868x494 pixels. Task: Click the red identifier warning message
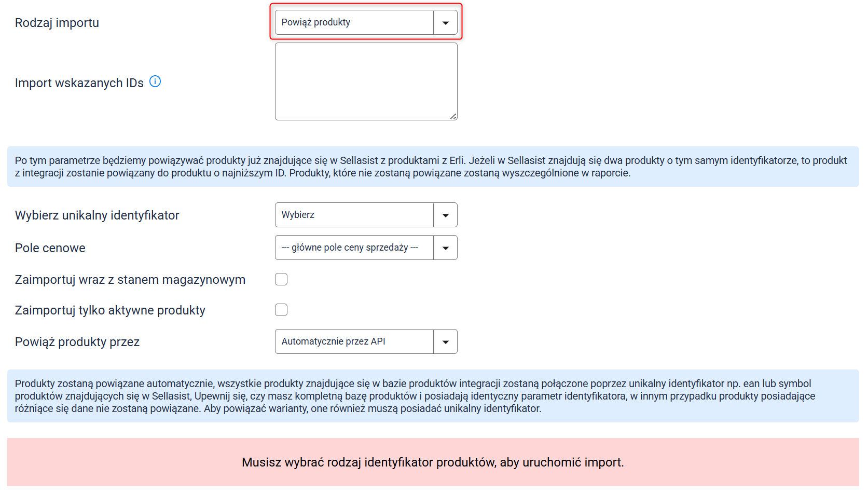point(433,462)
